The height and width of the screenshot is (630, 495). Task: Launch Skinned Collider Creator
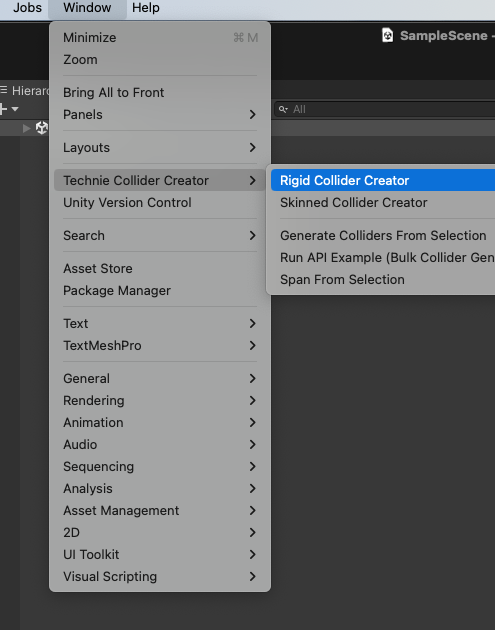(383, 202)
